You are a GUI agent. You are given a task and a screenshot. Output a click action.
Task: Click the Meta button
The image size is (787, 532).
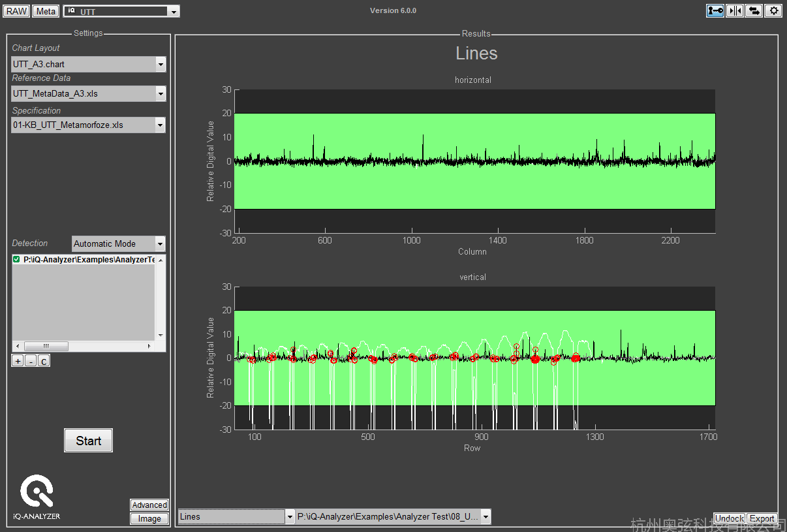(46, 11)
